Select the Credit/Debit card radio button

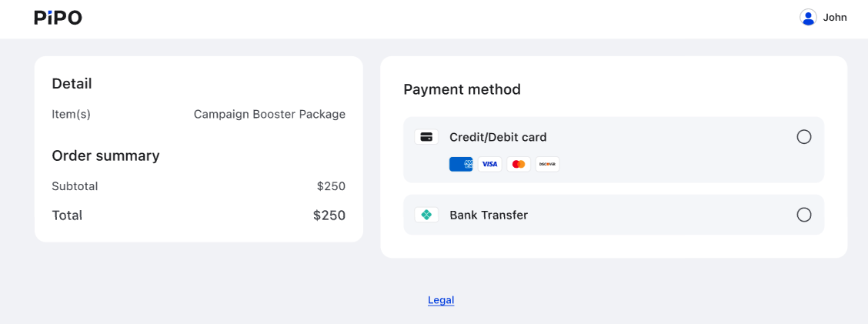(x=804, y=137)
